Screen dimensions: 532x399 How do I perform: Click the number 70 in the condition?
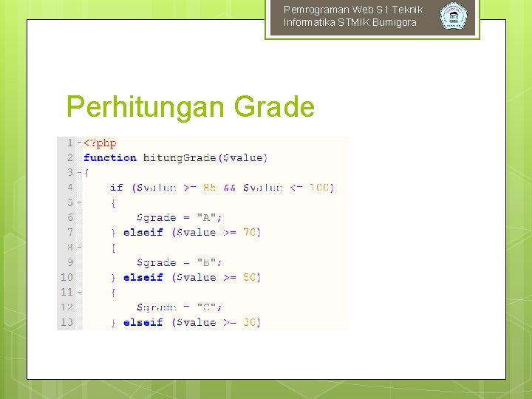click(250, 233)
